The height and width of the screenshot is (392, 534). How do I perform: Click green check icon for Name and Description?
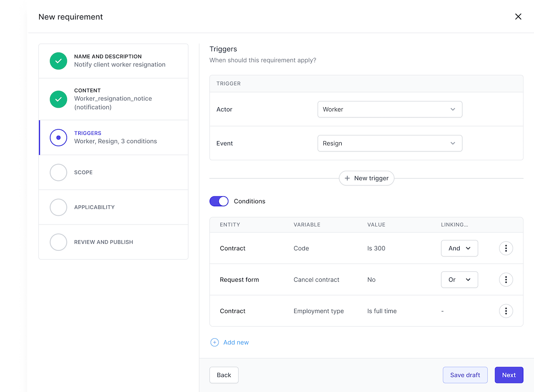(x=59, y=61)
